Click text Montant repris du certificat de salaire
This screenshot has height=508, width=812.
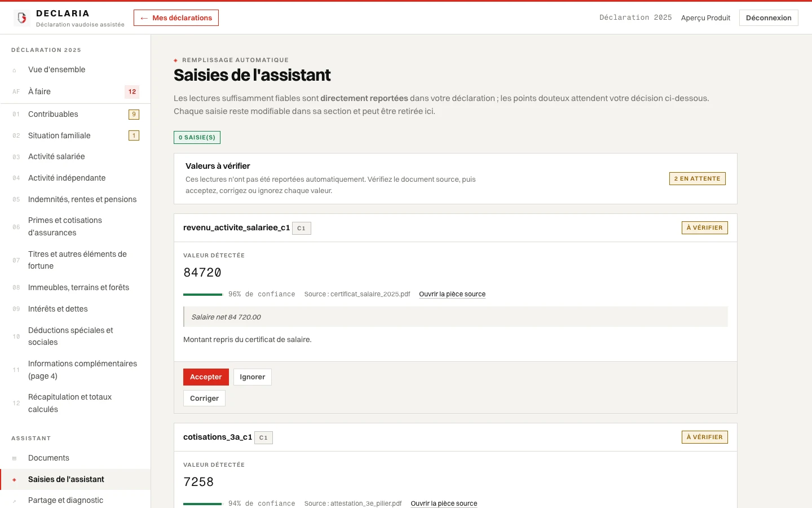coord(248,339)
